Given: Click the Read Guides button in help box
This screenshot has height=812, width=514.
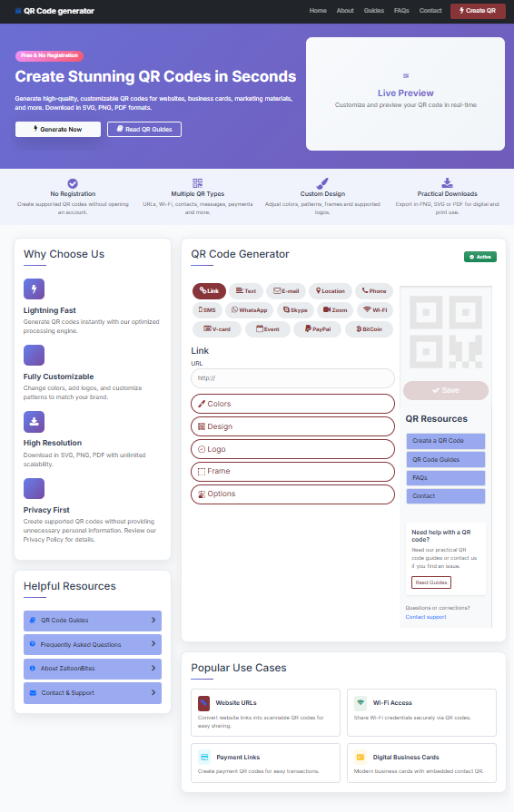Looking at the screenshot, I should pos(431,582).
